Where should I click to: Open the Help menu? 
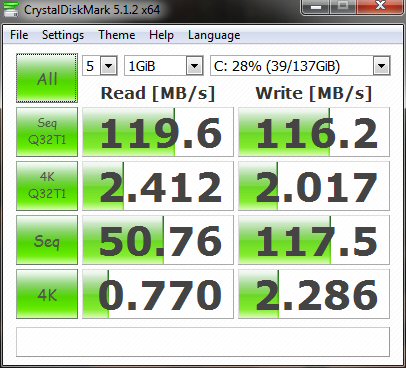161,35
